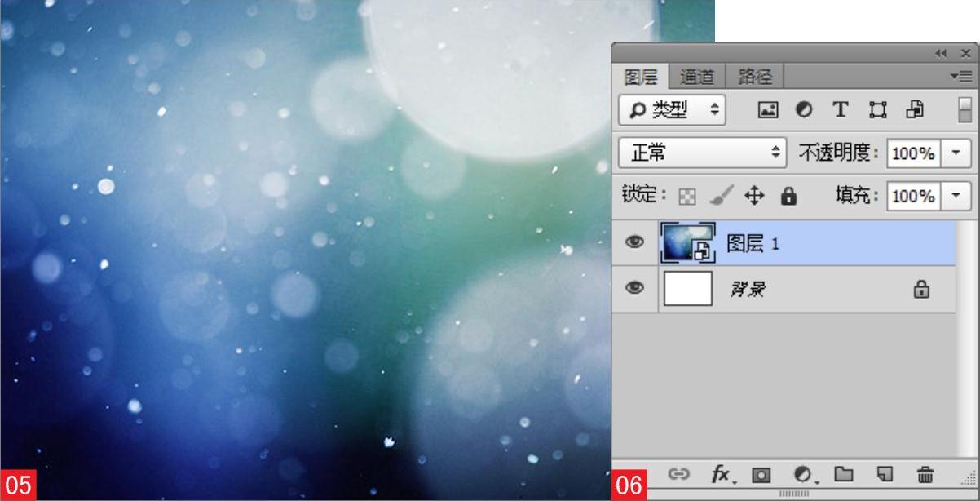Click the shape layer filter icon
980x501 pixels.
(x=878, y=109)
